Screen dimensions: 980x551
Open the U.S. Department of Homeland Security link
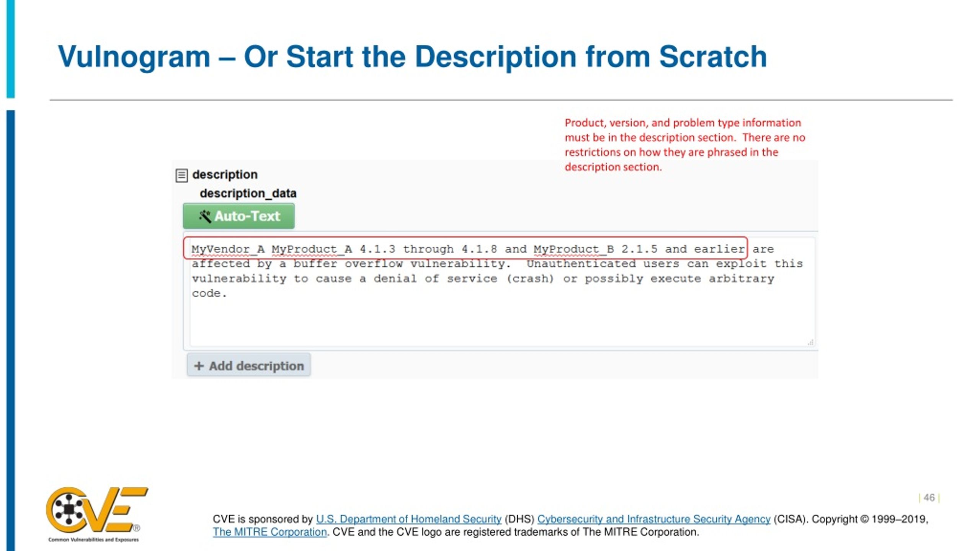408,519
